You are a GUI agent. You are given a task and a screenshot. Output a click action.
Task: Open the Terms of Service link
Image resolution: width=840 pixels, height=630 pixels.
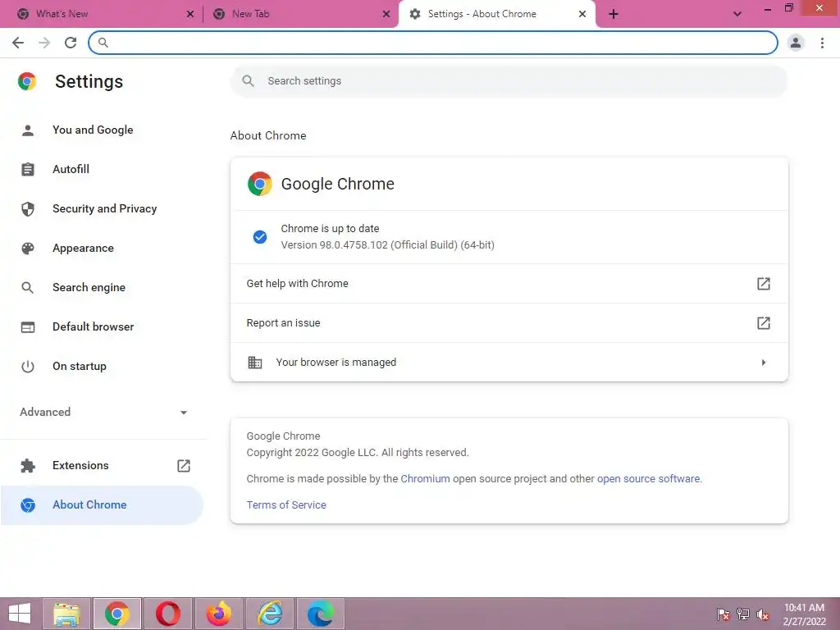[x=286, y=505]
